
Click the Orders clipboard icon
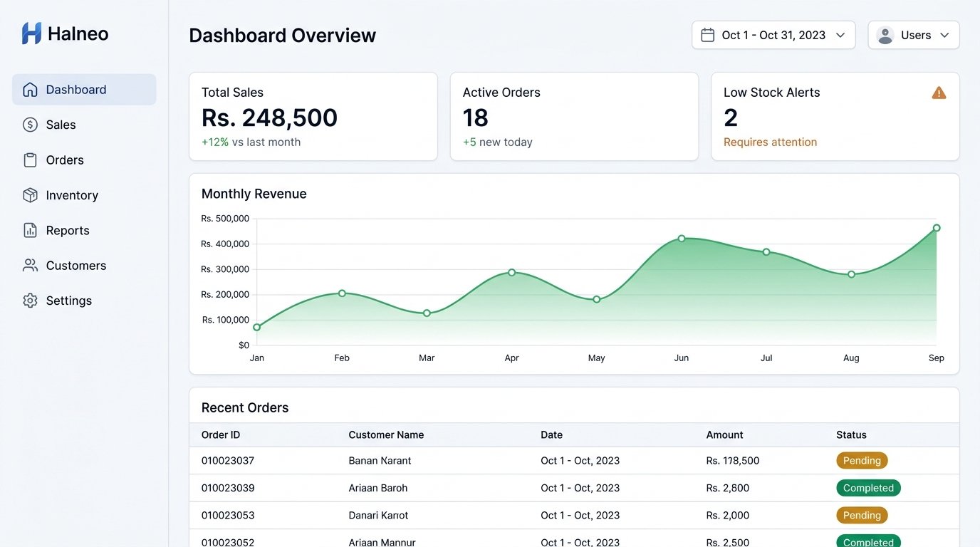point(30,160)
